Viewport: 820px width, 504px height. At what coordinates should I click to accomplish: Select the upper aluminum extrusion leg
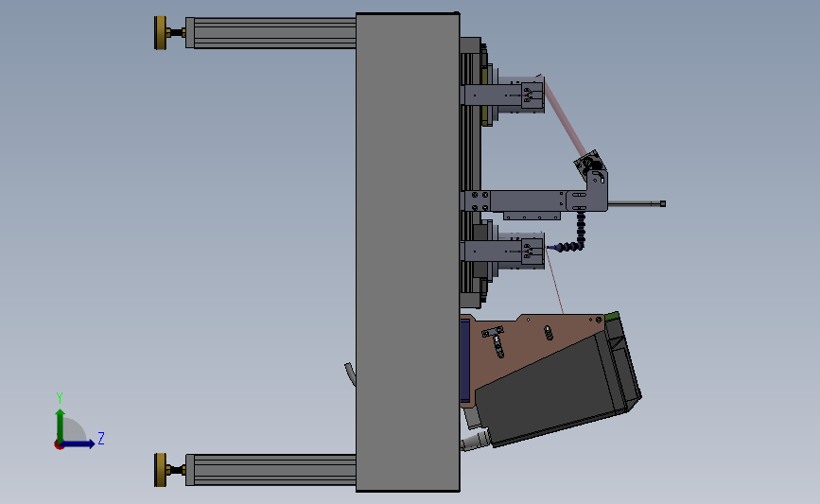click(x=270, y=33)
